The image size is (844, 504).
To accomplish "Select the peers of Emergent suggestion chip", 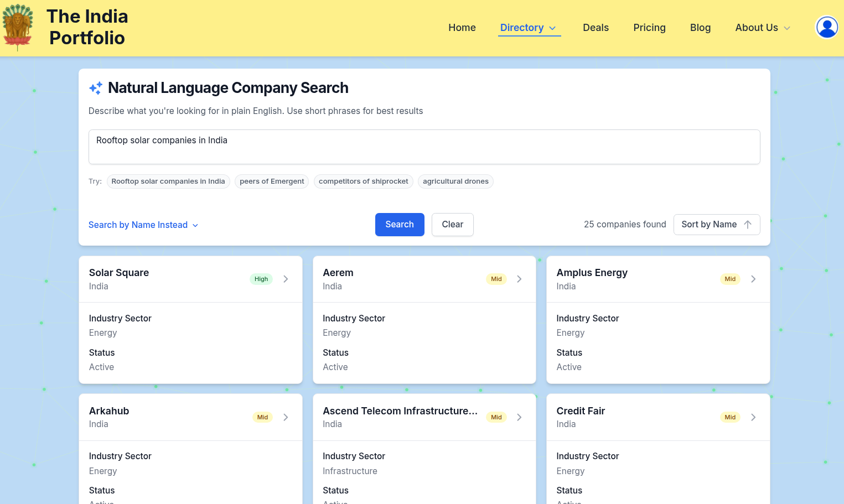I will coord(271,181).
